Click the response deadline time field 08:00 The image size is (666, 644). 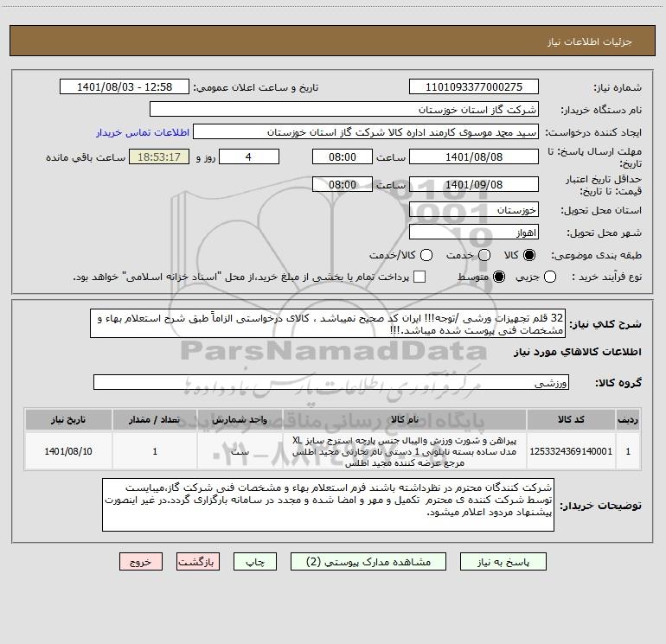click(x=343, y=156)
